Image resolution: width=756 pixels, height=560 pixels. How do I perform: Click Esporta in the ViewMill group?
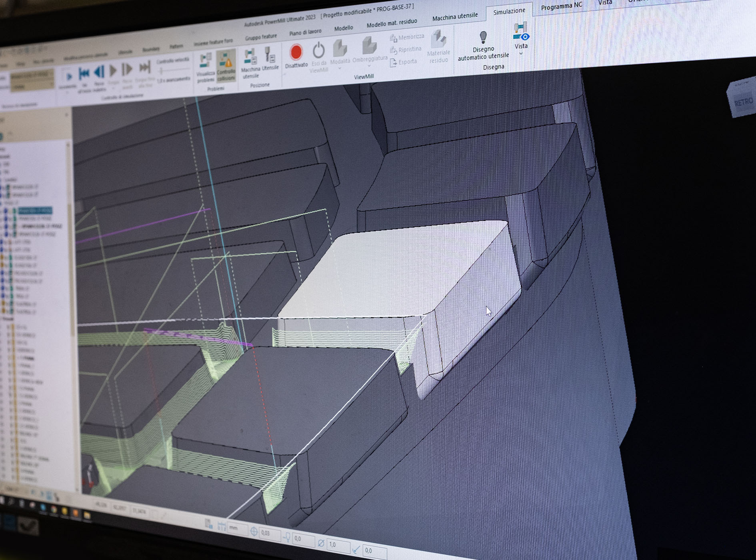click(x=403, y=62)
